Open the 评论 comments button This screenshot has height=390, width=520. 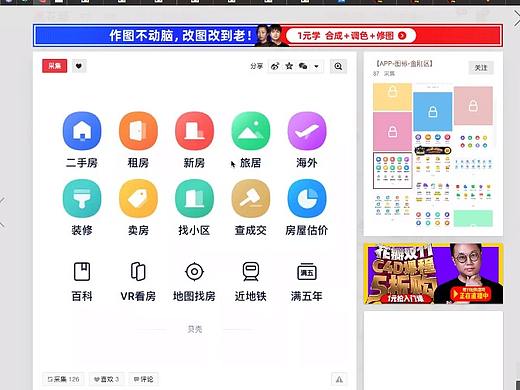tap(144, 379)
